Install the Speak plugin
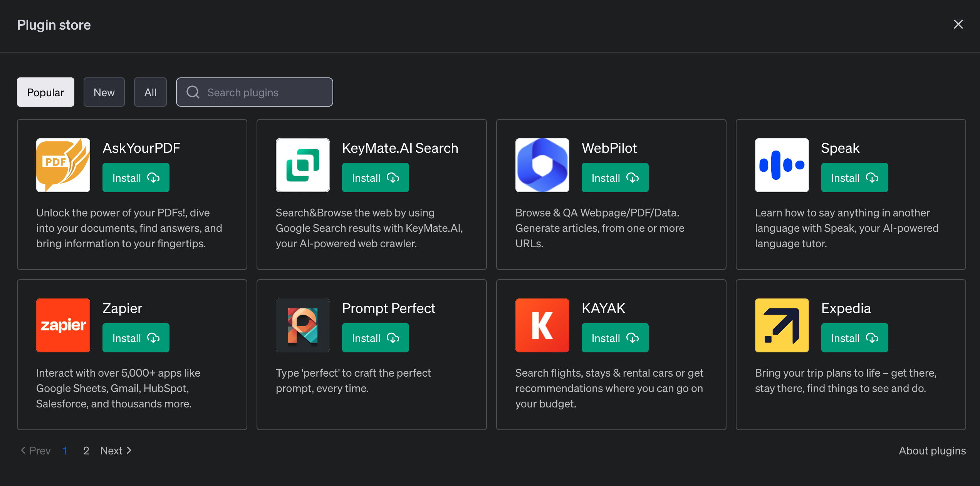The image size is (980, 486). click(x=855, y=178)
